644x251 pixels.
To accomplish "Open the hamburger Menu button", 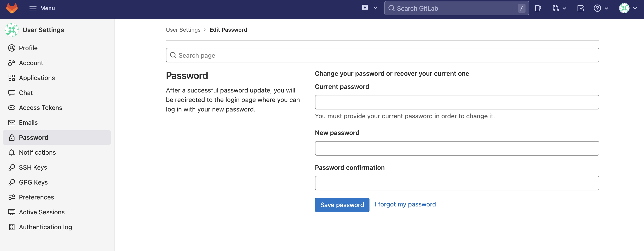I will click(42, 8).
